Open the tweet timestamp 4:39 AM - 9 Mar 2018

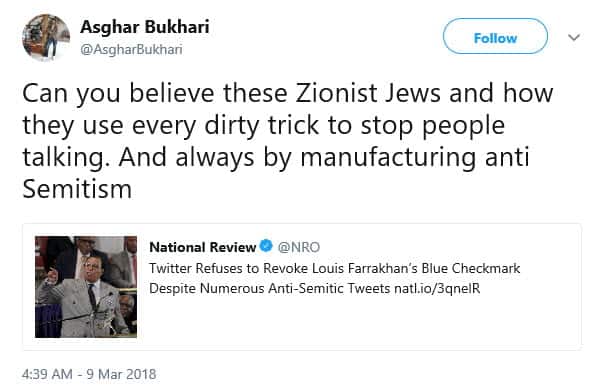click(x=89, y=374)
